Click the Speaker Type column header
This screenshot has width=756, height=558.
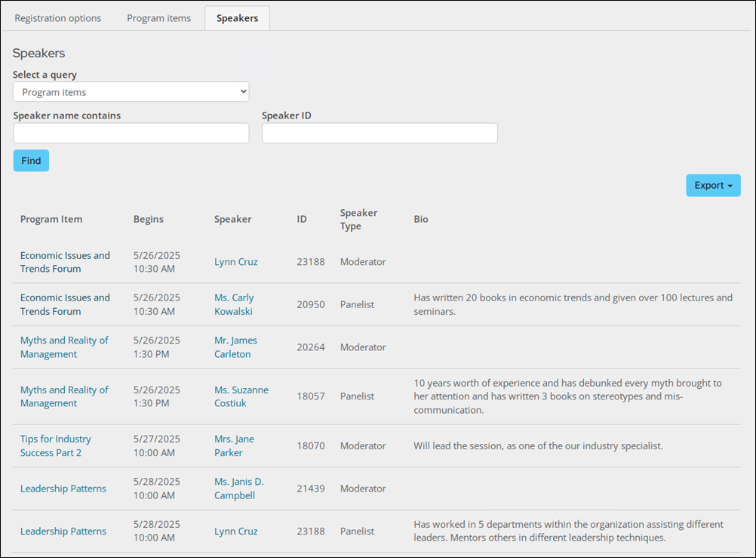click(358, 219)
